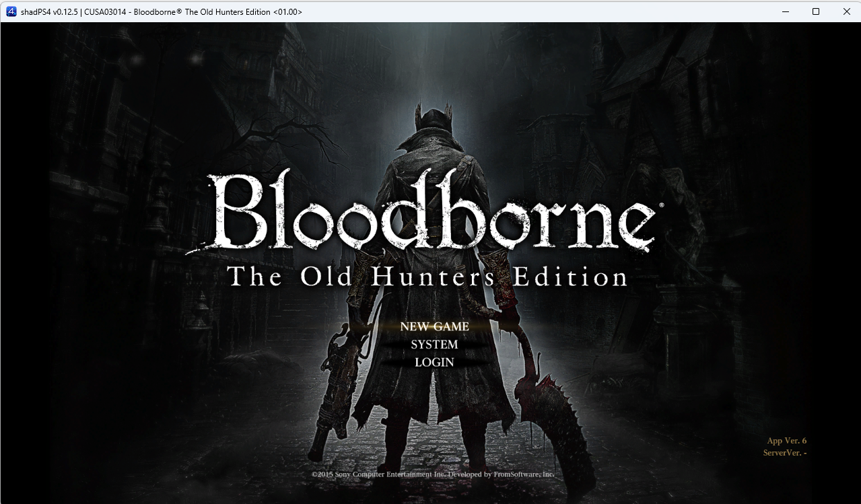Choose LOGIN on the title menu

click(434, 362)
